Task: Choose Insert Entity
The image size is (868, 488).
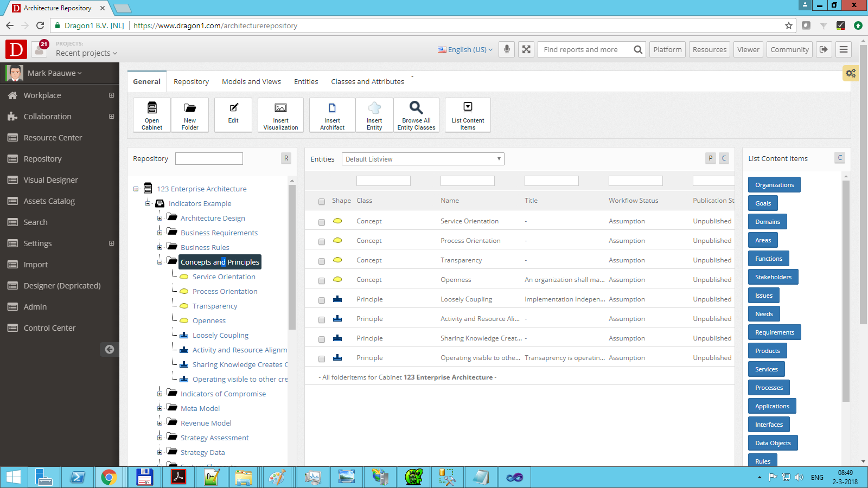Action: pos(374,115)
